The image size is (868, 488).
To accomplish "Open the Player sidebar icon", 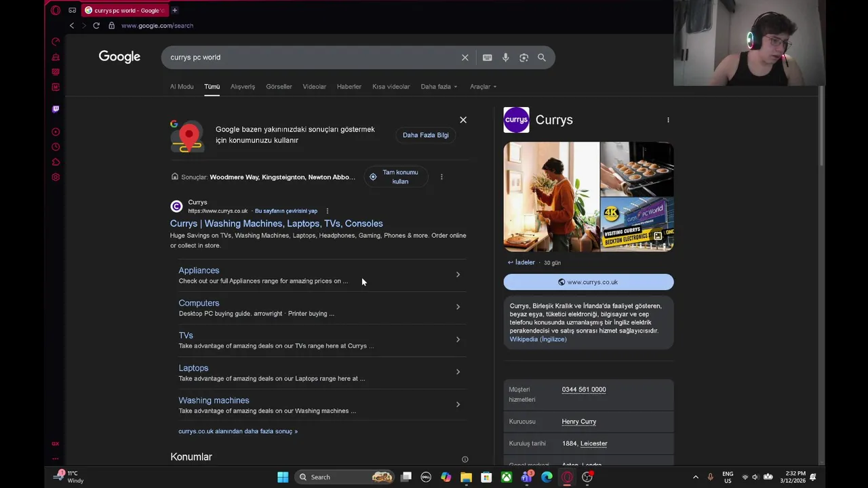I will pos(56,132).
